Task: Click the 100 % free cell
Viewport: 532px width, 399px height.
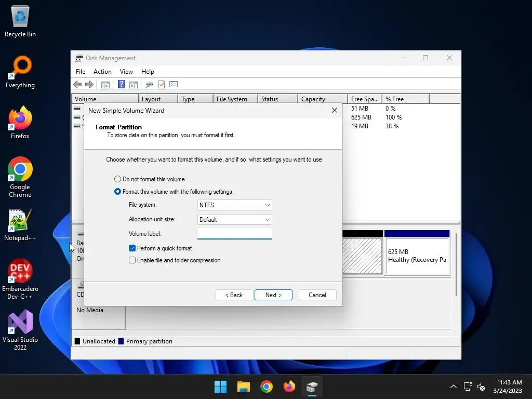Action: point(393,117)
